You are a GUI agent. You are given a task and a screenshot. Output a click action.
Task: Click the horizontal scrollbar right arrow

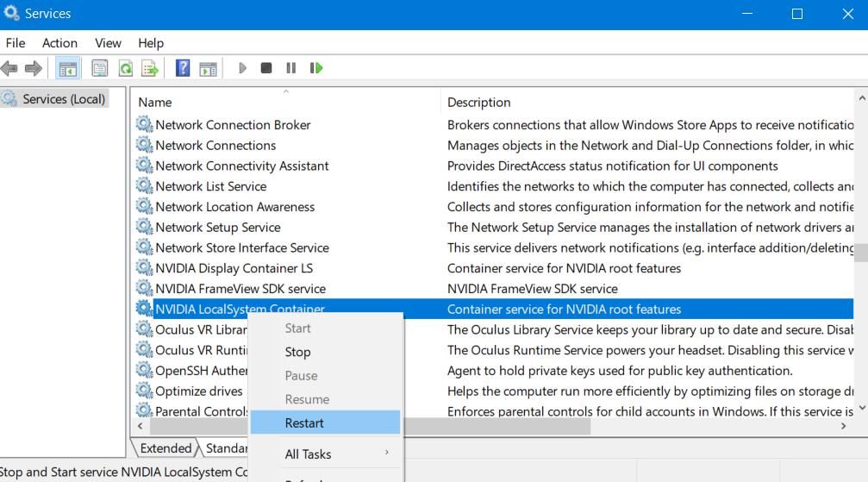coord(844,426)
